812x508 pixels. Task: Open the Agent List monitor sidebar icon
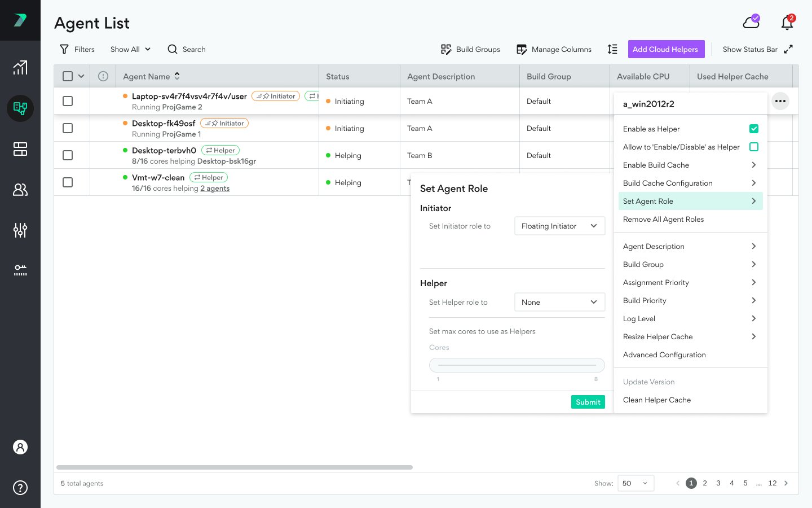[20, 108]
